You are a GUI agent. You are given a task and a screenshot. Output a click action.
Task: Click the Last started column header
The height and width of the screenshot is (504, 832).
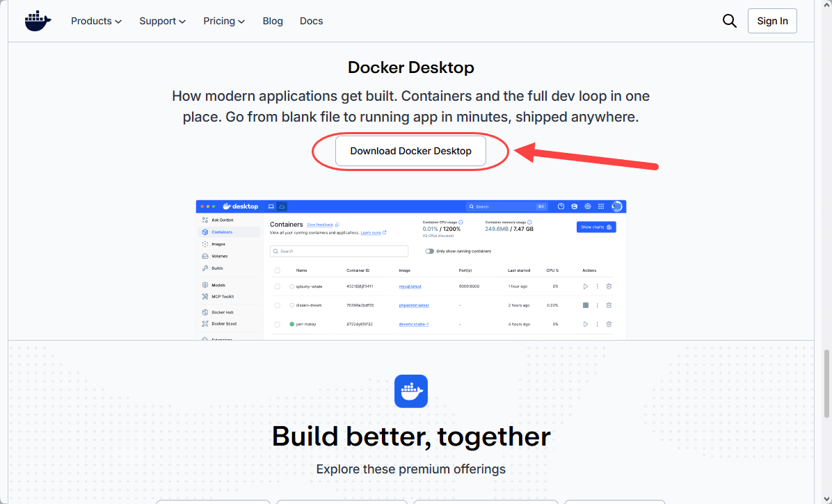tap(518, 271)
